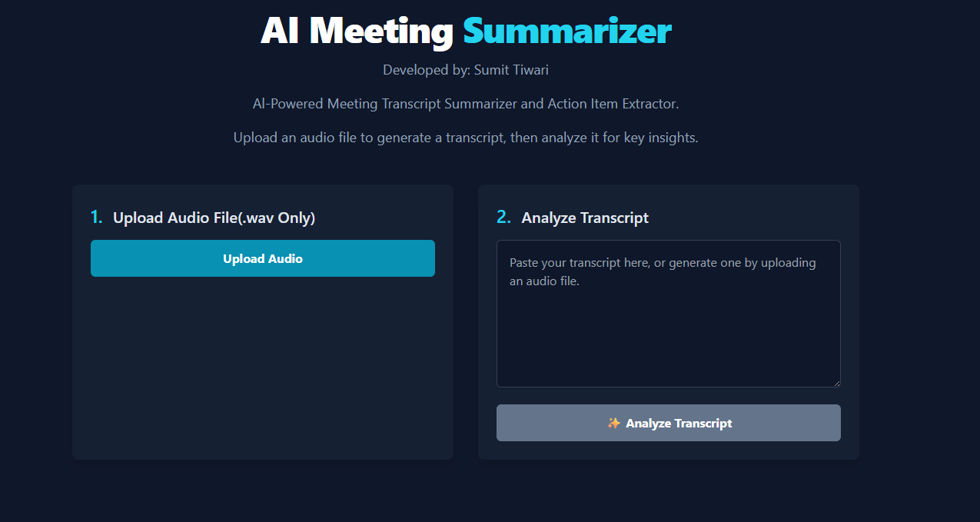
Task: Click the placeholder text "Paste your transcript here"
Action: pyautogui.click(x=580, y=263)
